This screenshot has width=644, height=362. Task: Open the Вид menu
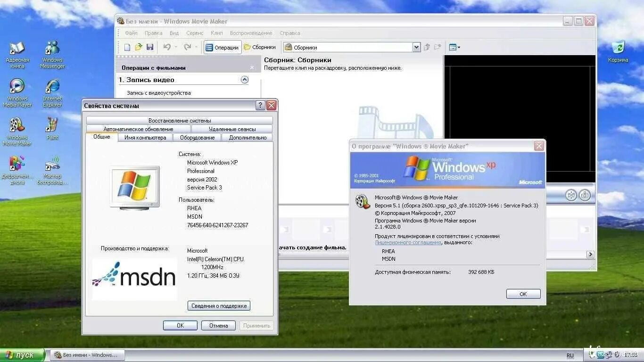[x=174, y=33]
